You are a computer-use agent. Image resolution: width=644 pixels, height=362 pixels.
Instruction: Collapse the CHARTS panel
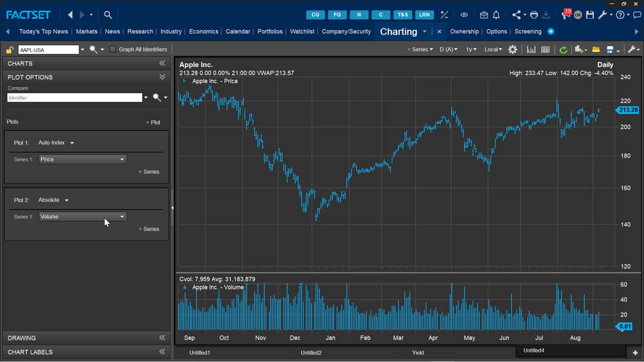[x=162, y=63]
